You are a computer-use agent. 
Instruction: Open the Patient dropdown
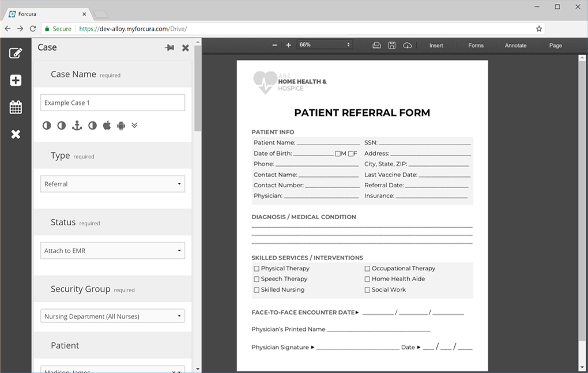(x=112, y=370)
